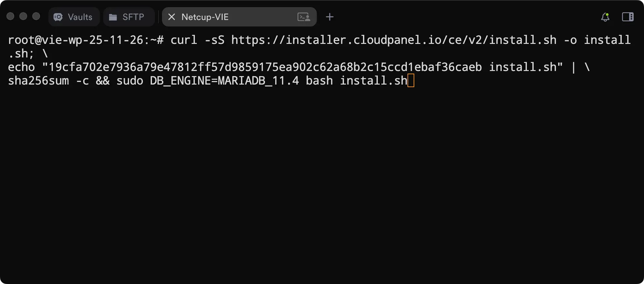This screenshot has width=644, height=284.
Task: Click the vault lock icon beside Vaults label
Action: click(x=58, y=17)
